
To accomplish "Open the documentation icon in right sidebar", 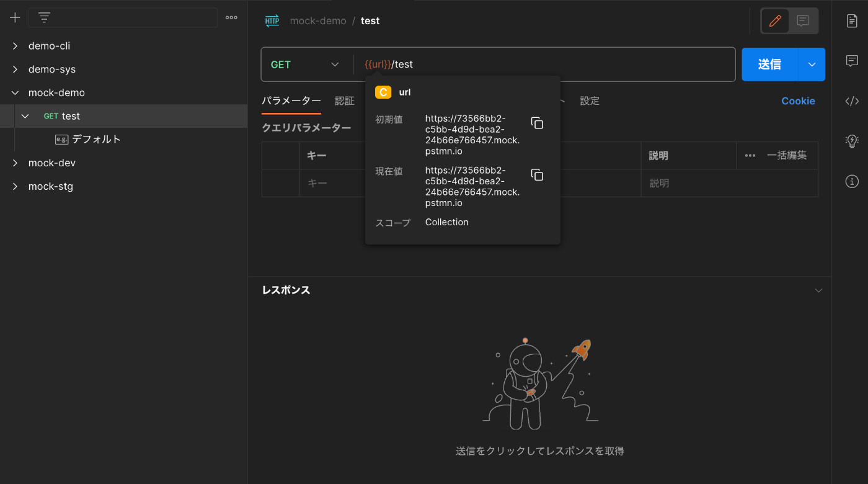I will click(x=852, y=20).
